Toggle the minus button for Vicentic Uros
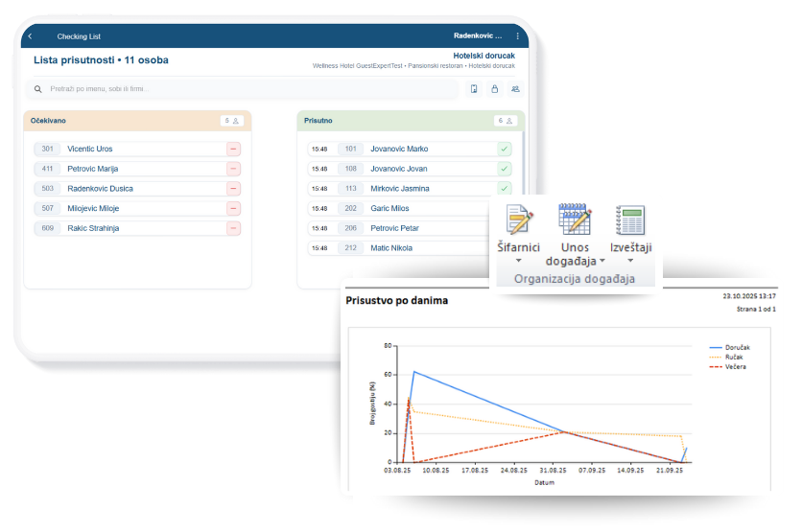The height and width of the screenshot is (532, 802). click(233, 150)
